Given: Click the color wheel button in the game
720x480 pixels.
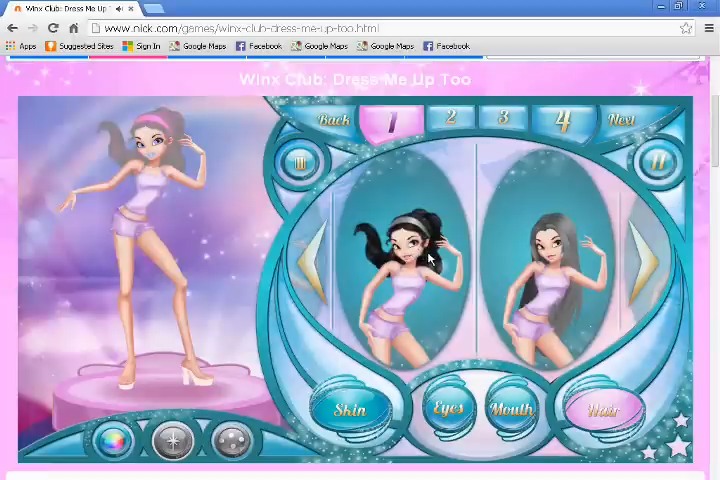Looking at the screenshot, I should coord(113,440).
